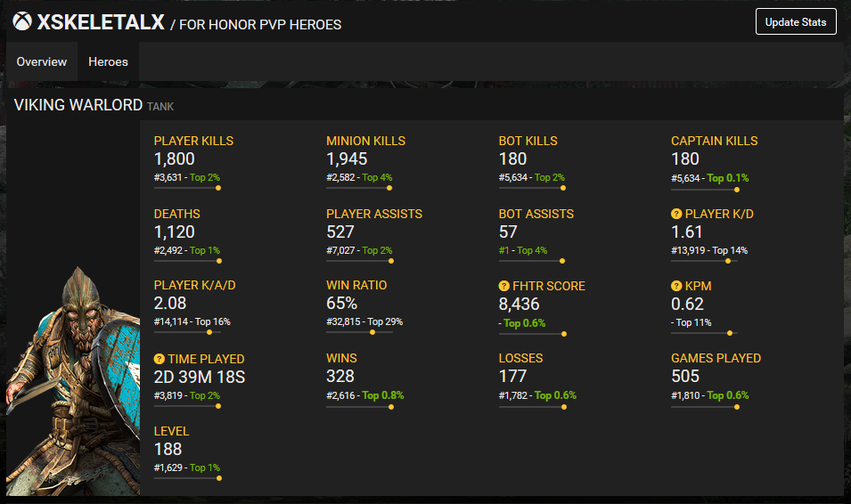
Task: Click the 1,120 deaths value
Action: (x=175, y=232)
